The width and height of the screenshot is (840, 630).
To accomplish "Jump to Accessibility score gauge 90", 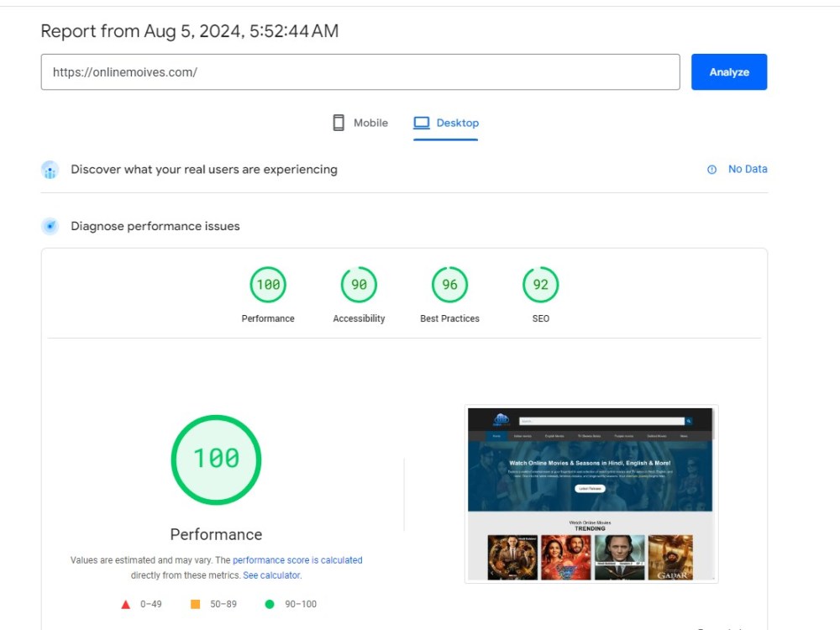I will tap(359, 285).
